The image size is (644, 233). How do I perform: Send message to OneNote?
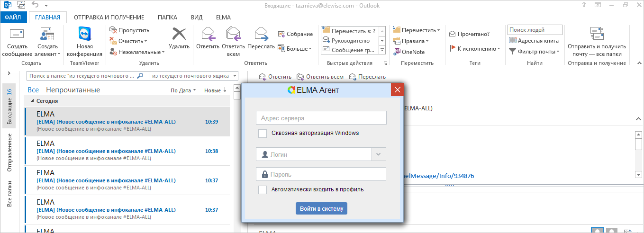[x=409, y=52]
